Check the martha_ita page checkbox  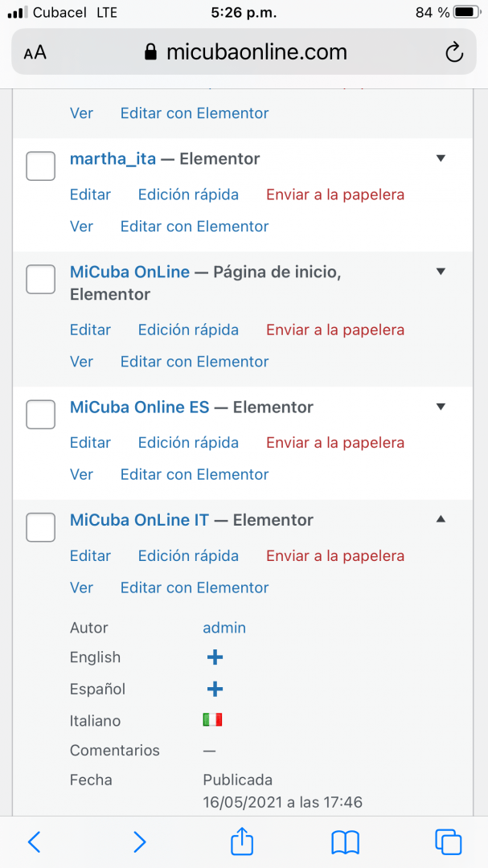[x=40, y=166]
